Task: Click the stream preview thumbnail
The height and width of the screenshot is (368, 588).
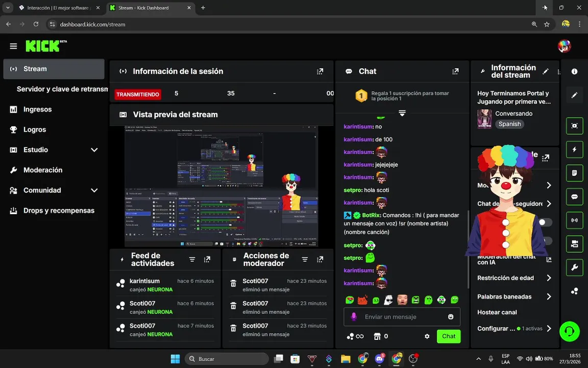Action: 221,187
